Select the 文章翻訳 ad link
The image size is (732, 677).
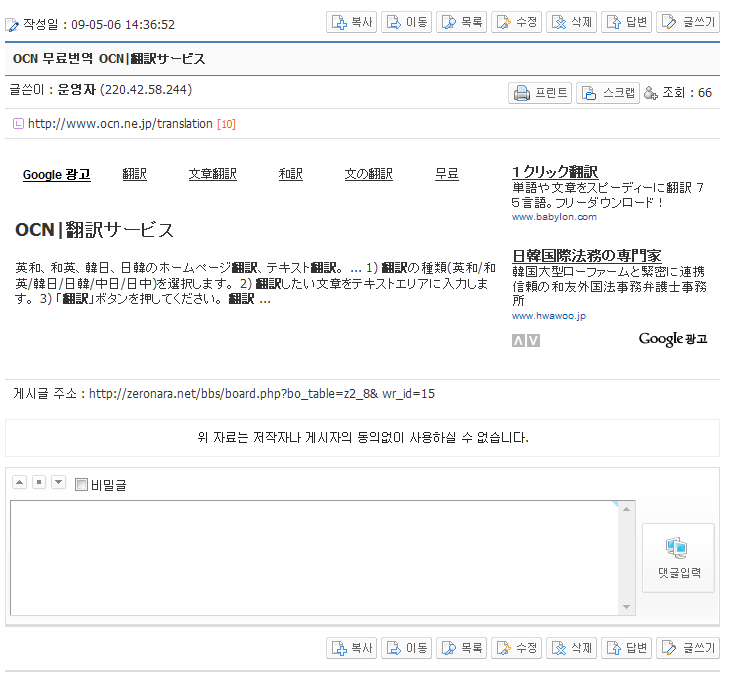[x=212, y=174]
